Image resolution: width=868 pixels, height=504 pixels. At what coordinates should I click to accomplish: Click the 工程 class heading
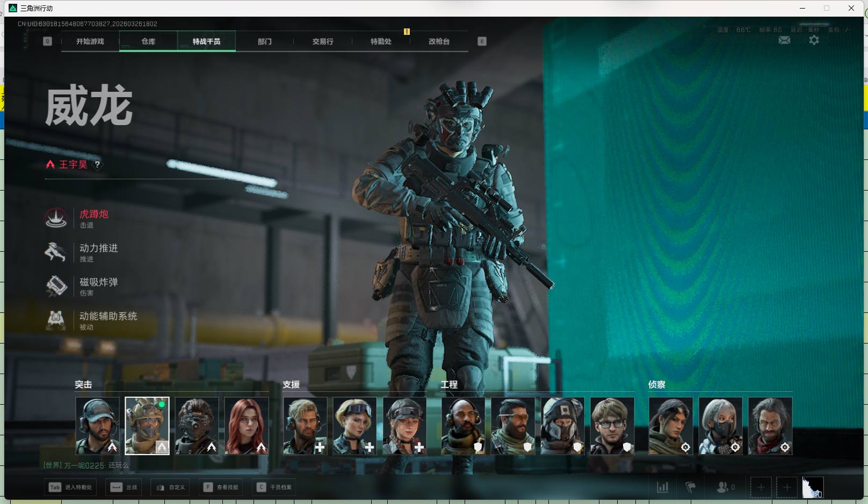pos(449,384)
